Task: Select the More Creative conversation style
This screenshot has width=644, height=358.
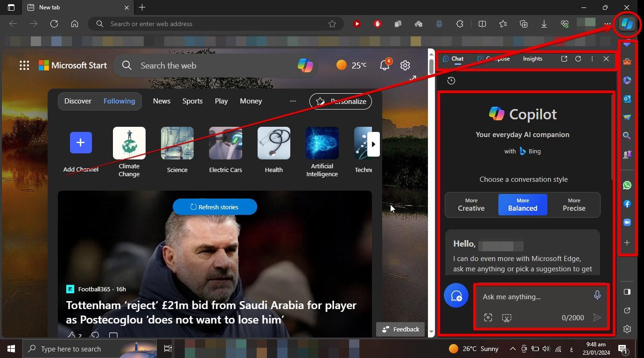Action: [471, 205]
